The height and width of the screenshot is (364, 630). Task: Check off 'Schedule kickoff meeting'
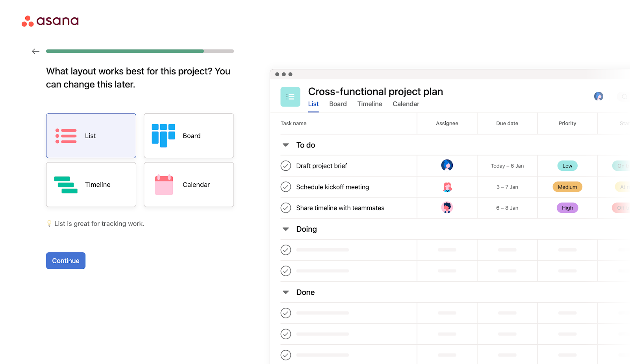point(285,187)
